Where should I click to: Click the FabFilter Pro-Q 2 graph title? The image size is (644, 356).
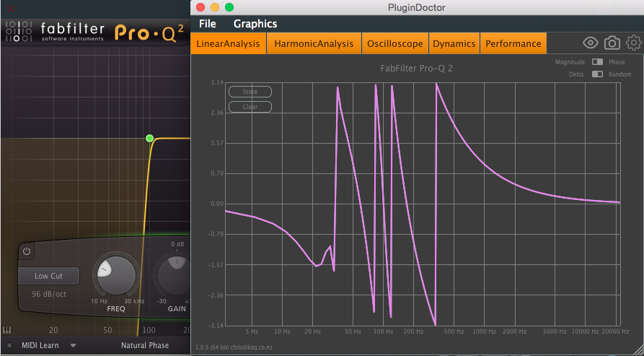[416, 69]
